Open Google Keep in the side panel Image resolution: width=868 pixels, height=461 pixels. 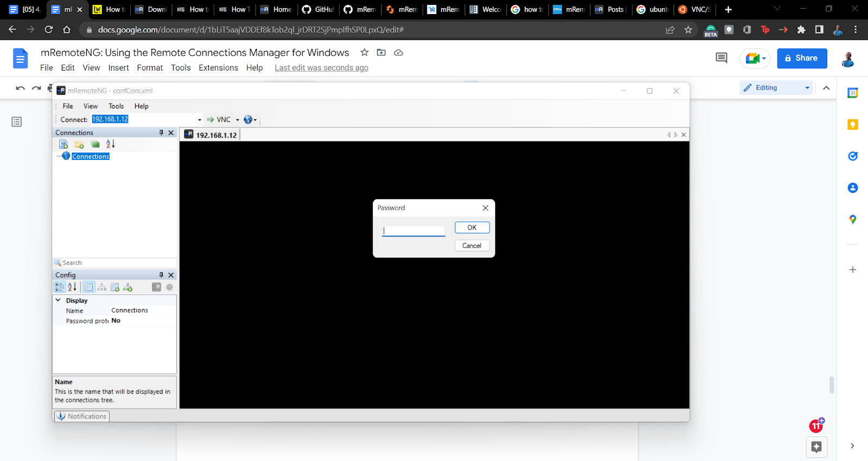coord(852,125)
